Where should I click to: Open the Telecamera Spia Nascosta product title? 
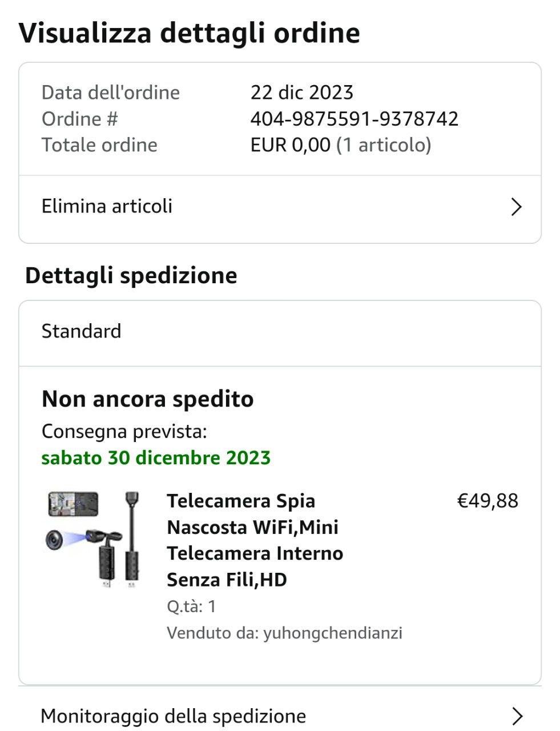click(x=255, y=540)
